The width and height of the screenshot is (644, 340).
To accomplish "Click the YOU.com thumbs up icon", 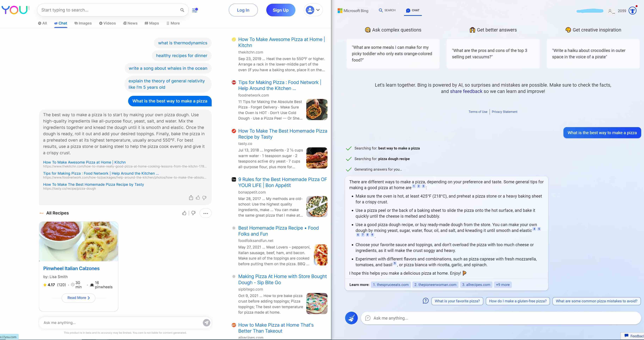I will 197,197.
